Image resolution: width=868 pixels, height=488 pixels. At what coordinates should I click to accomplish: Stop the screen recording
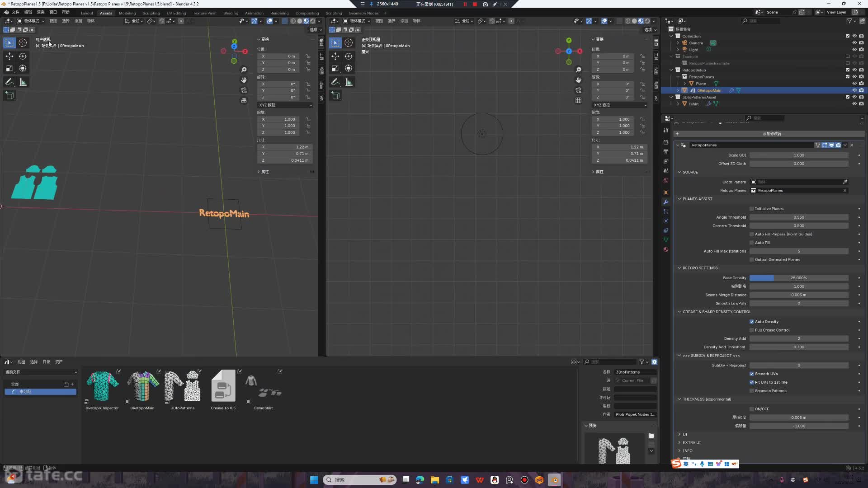click(475, 4)
